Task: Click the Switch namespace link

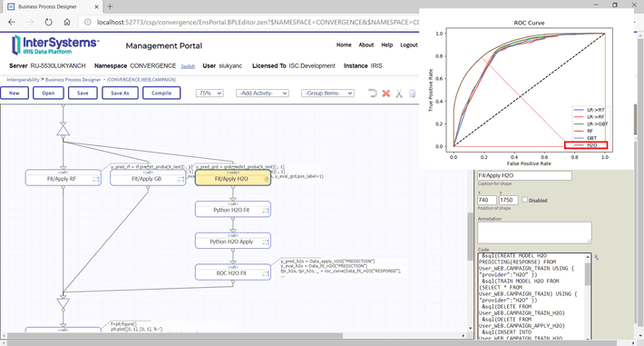Action: tap(188, 66)
